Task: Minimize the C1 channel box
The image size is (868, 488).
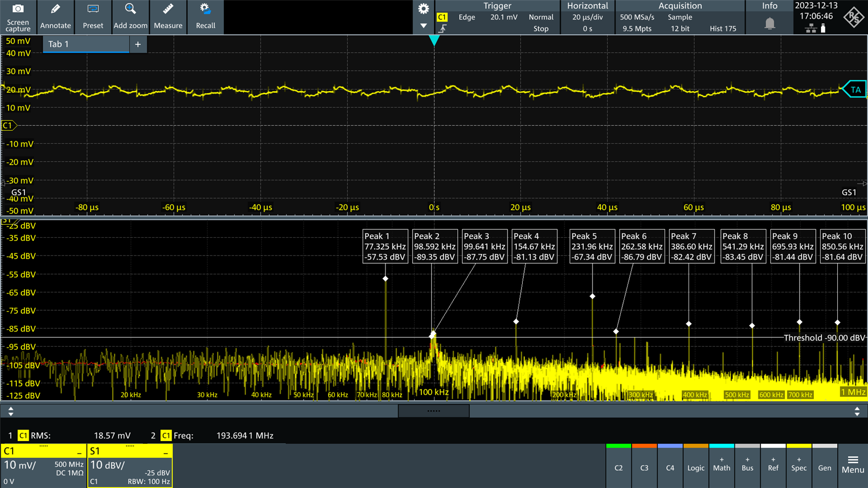Action: [79, 453]
